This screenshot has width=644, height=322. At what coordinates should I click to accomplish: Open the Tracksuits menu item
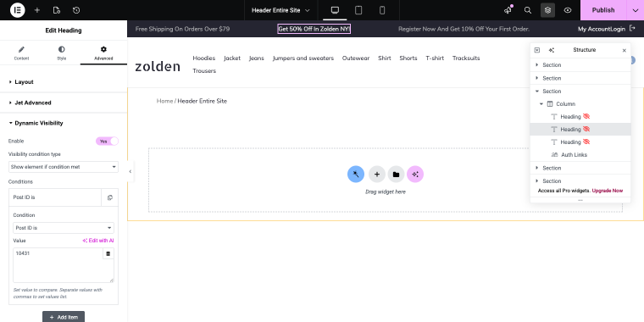(x=466, y=58)
